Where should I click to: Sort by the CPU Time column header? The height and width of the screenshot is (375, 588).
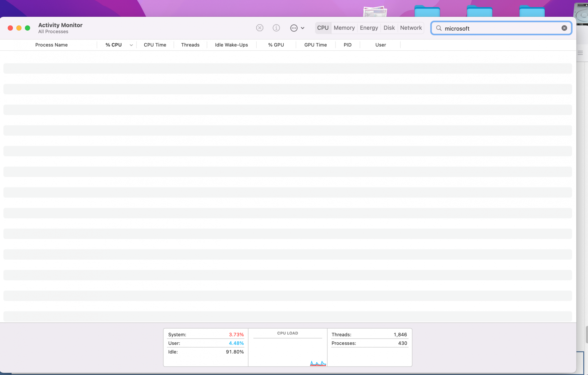pos(155,45)
